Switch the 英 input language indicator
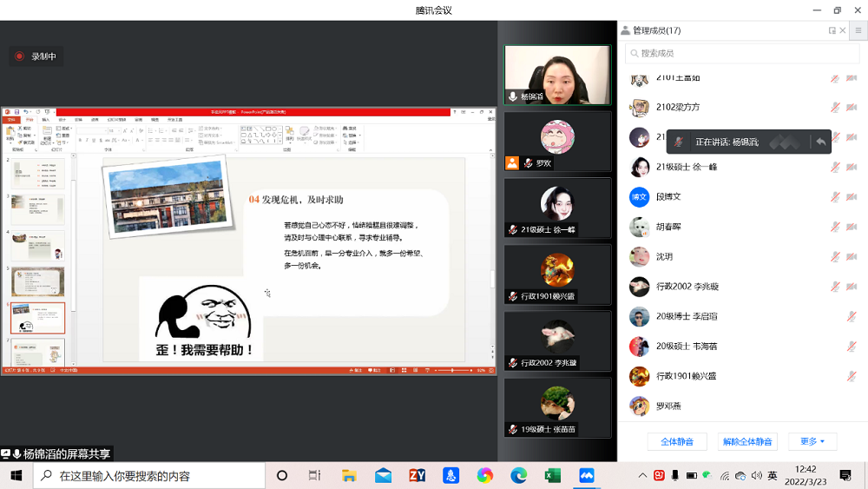 click(773, 476)
